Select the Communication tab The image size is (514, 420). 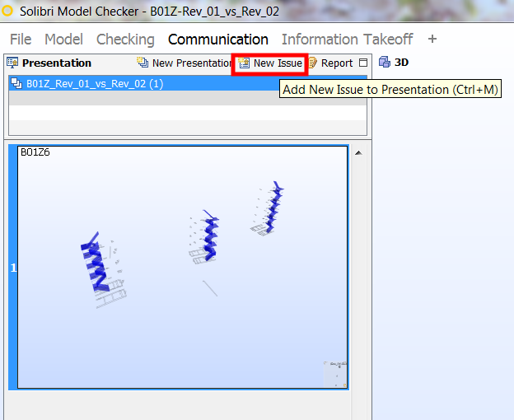click(218, 40)
